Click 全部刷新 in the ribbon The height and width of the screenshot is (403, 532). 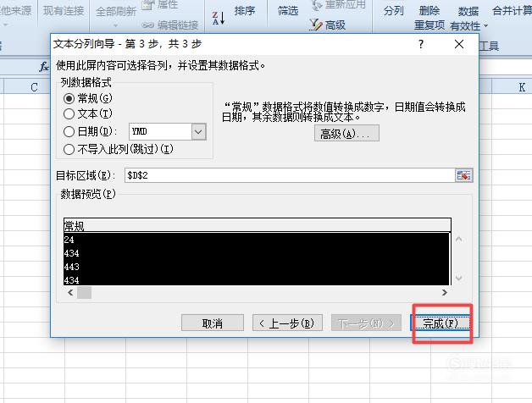[116, 12]
